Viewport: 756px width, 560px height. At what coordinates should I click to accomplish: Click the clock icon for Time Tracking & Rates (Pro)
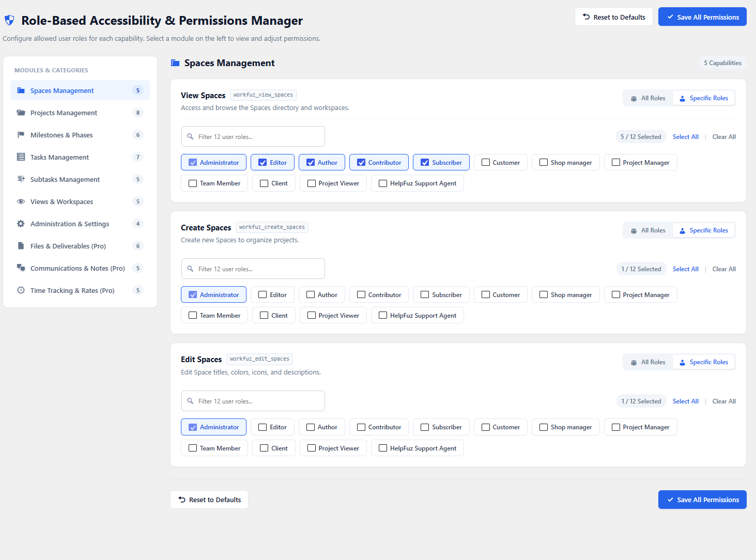pyautogui.click(x=21, y=290)
